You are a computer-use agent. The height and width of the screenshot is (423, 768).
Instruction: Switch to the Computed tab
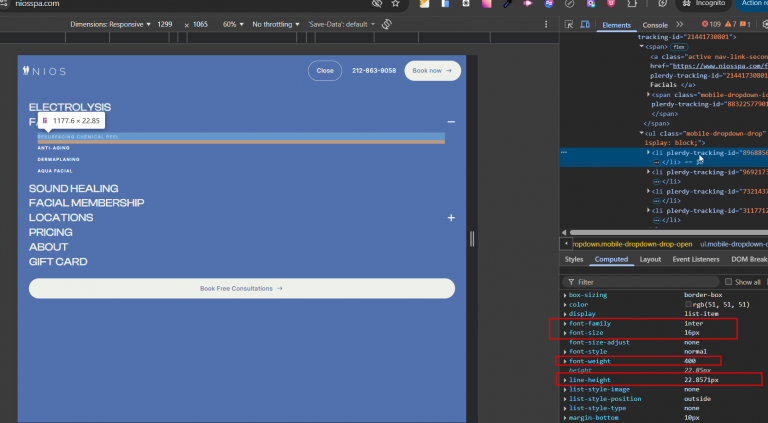[x=611, y=259]
